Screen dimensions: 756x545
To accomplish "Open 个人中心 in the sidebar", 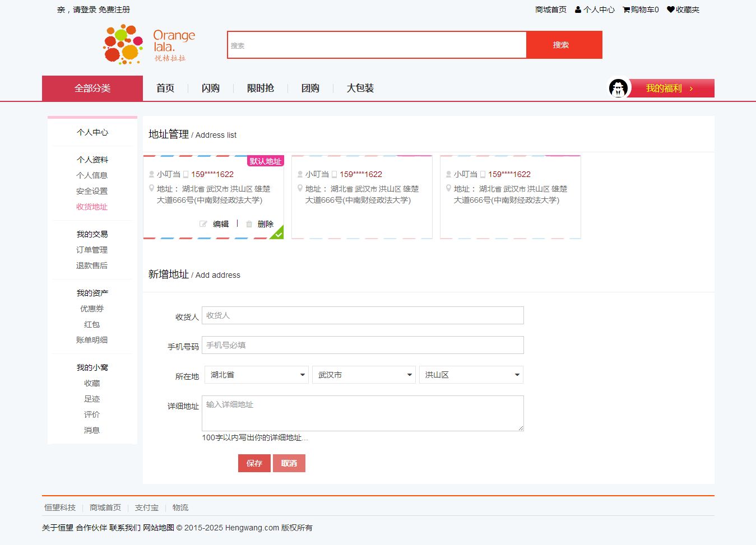I will 92,132.
